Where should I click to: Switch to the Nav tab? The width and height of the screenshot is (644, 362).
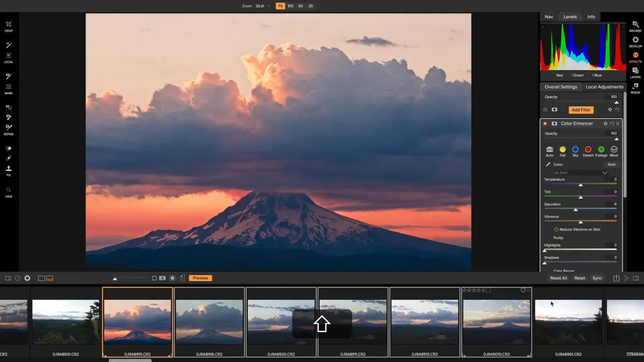point(548,17)
